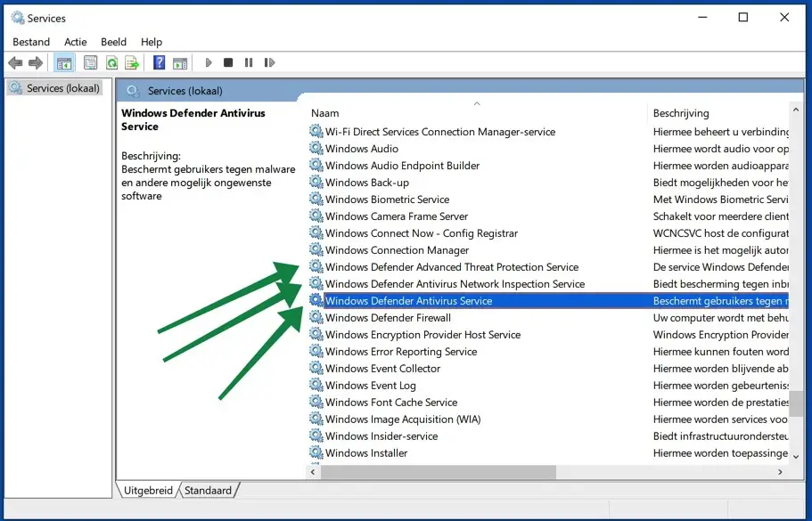
Task: Click the vertical scrollbar down arrow
Action: click(796, 457)
